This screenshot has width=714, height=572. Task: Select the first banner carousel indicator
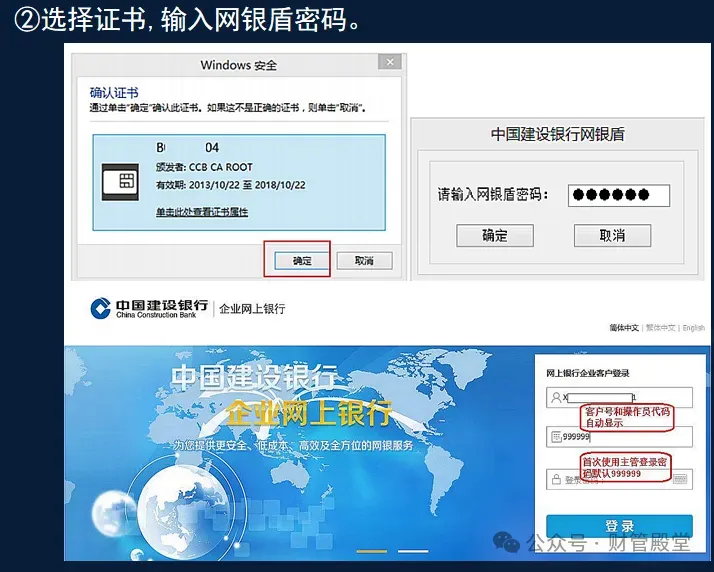tap(372, 552)
